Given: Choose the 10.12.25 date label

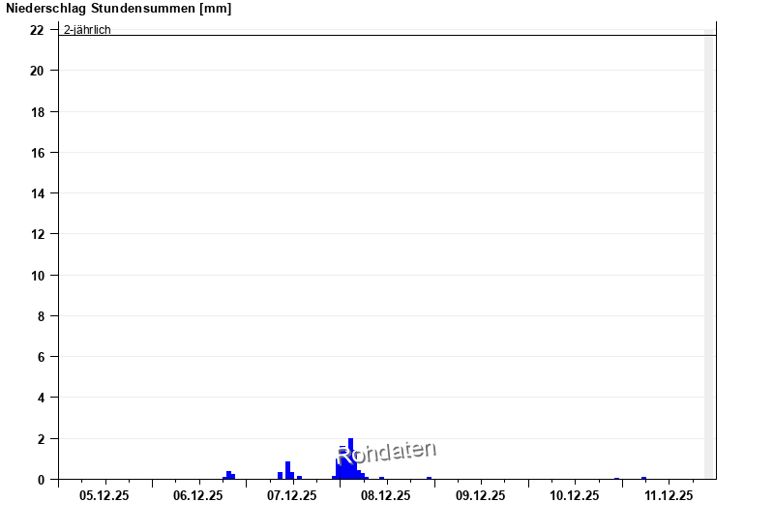Looking at the screenshot, I should coord(575,496).
